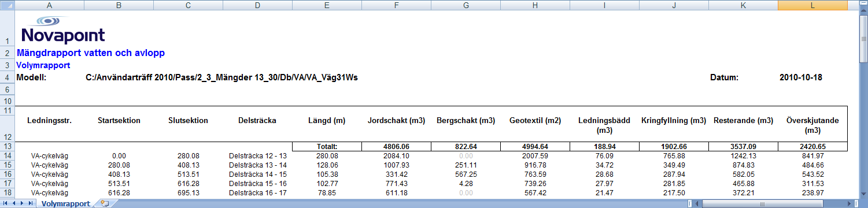The height and width of the screenshot is (208, 868).
Task: Click the 'Ledningsstr.' column heading
Action: click(49, 121)
